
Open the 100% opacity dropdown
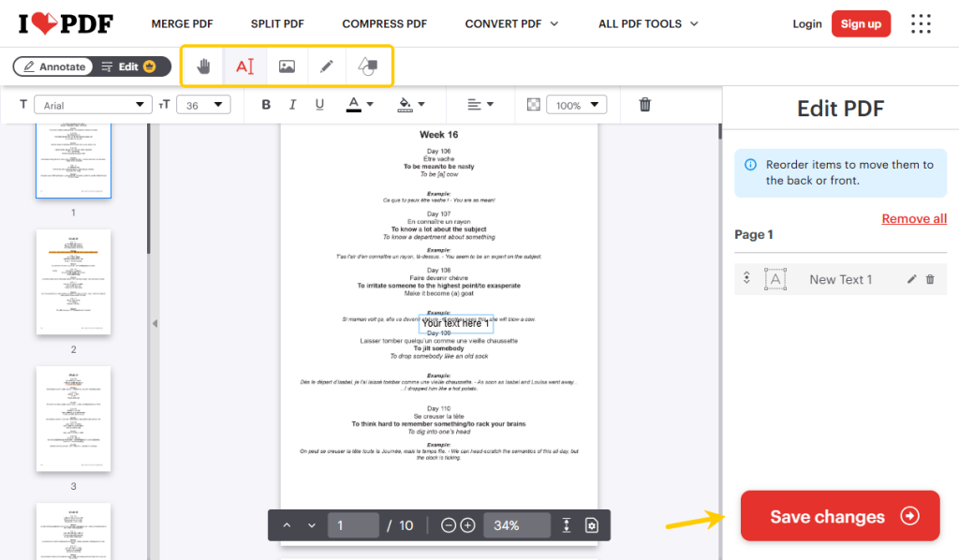[x=576, y=105]
